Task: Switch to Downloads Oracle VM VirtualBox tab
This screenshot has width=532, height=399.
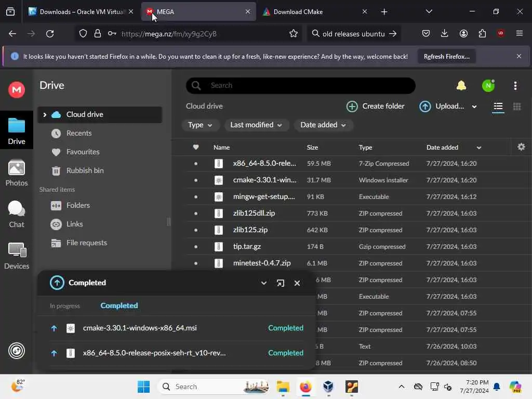Action: pyautogui.click(x=81, y=12)
